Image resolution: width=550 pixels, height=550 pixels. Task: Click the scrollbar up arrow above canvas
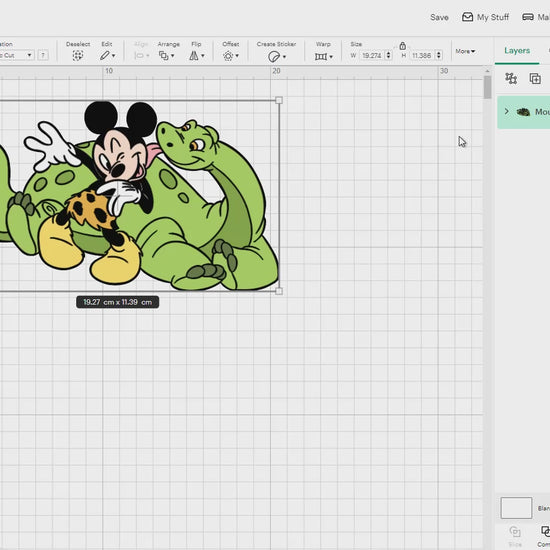point(487,71)
